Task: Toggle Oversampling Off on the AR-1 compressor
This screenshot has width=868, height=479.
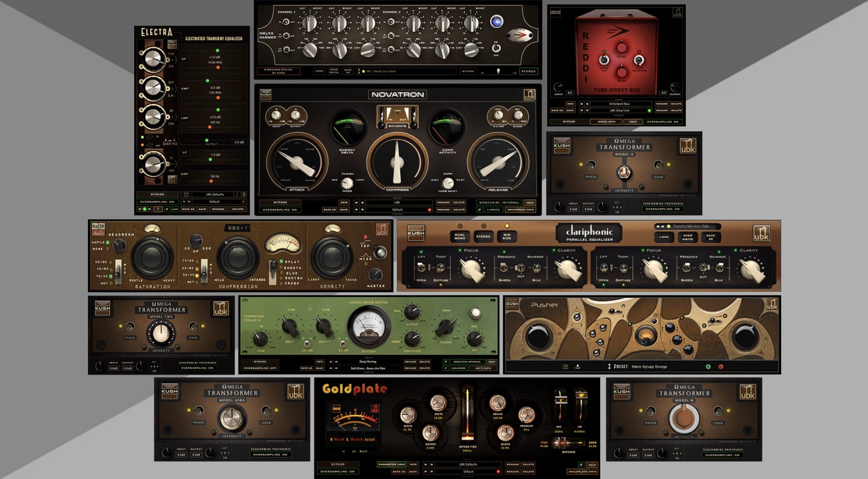Action: click(x=260, y=368)
